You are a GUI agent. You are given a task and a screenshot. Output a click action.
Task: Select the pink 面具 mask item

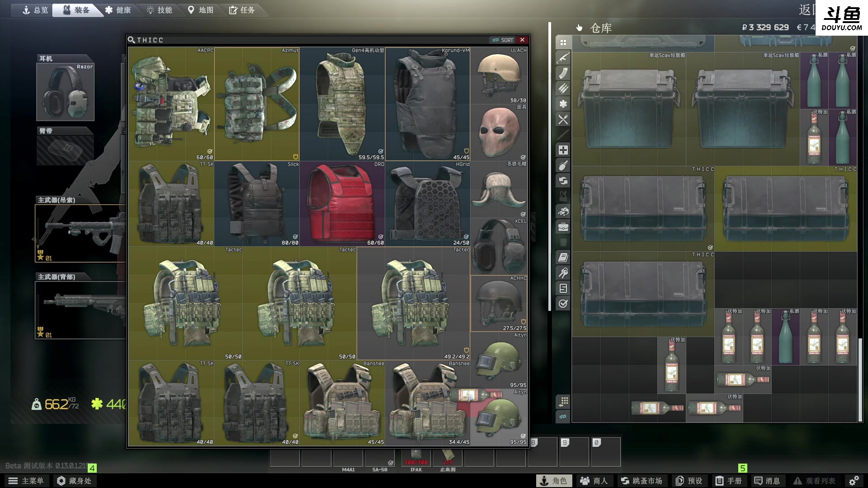coord(499,132)
